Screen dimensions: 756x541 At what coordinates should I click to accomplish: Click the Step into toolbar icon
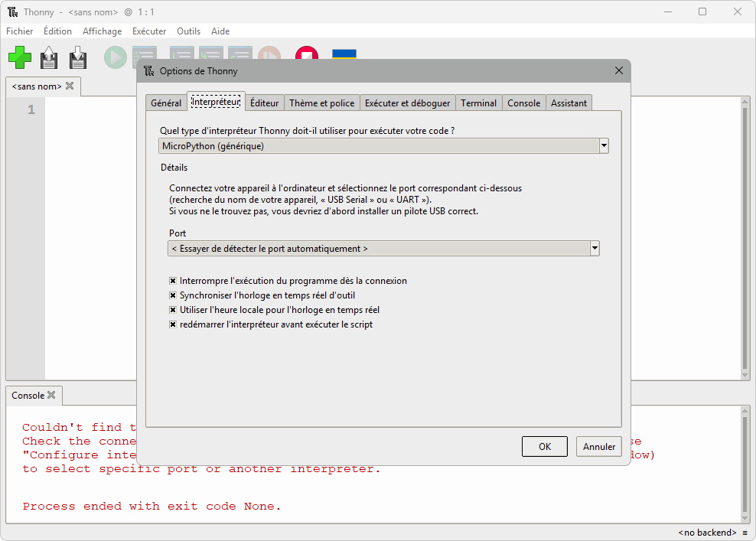pyautogui.click(x=211, y=54)
